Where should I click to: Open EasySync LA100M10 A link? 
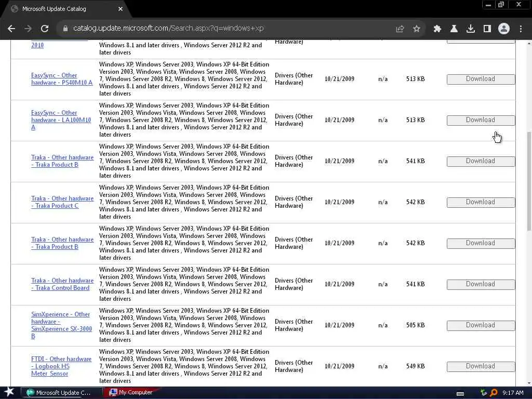[x=61, y=120]
